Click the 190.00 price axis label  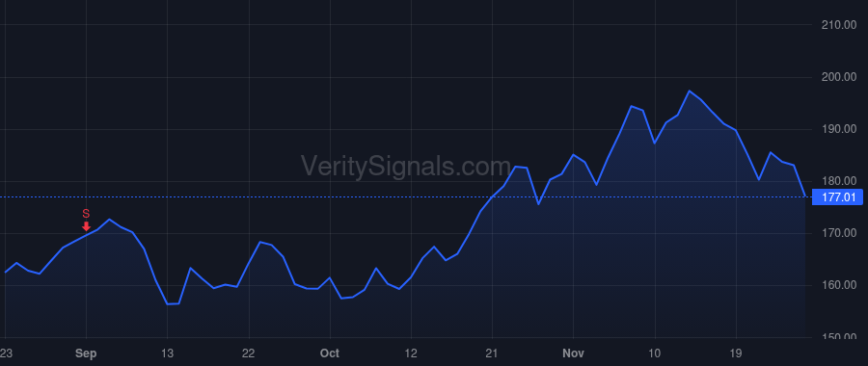coord(839,129)
